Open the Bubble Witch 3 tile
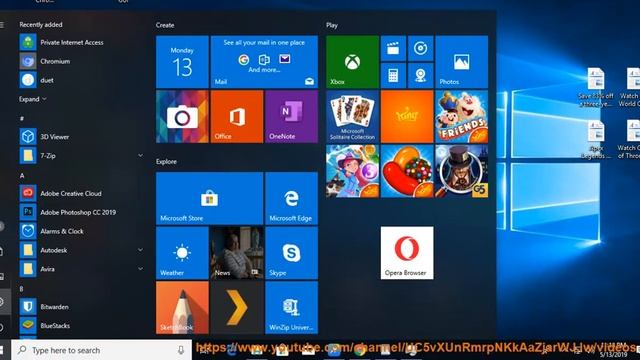The width and height of the screenshot is (640, 360). point(352,171)
